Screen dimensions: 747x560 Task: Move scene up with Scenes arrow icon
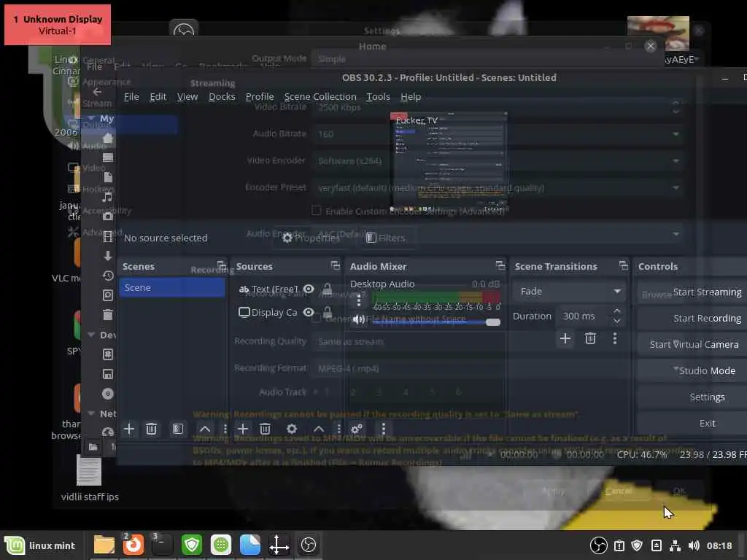pos(205,429)
